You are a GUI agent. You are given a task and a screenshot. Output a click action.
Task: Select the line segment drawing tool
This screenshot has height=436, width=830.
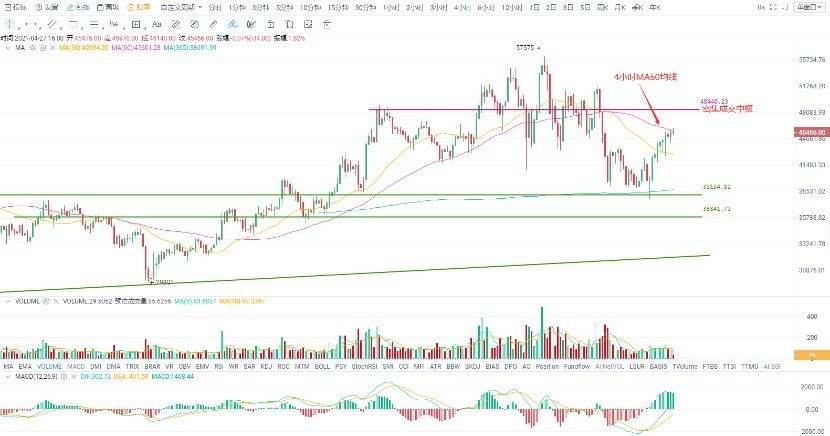pyautogui.click(x=31, y=24)
